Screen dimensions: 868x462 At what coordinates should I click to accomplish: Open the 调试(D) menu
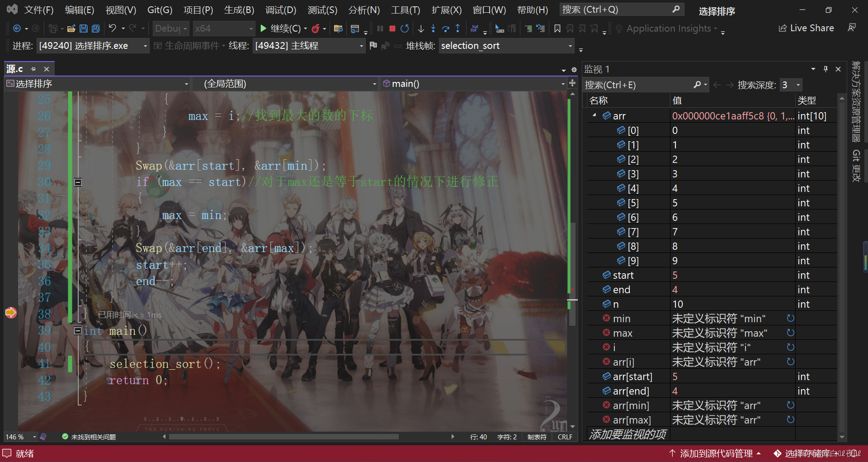(281, 10)
